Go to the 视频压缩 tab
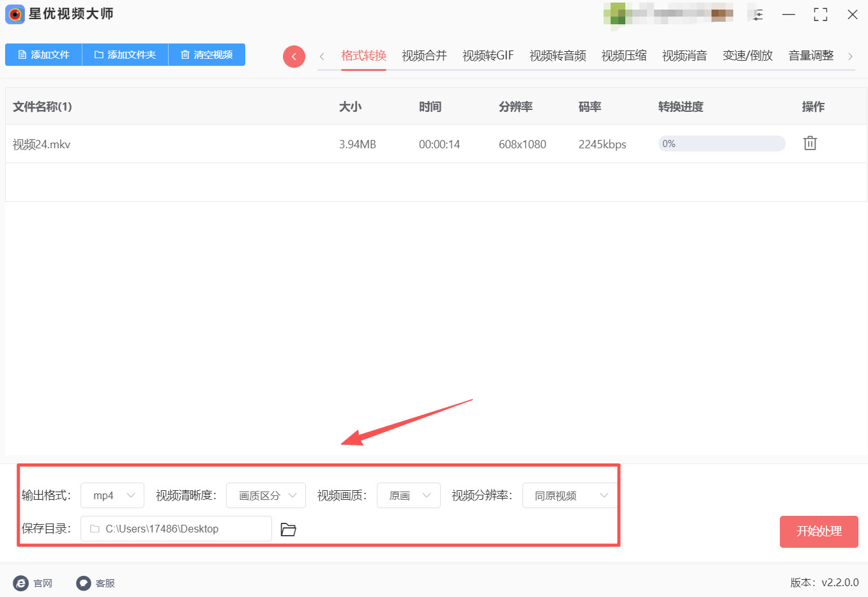The image size is (868, 597). 623,56
